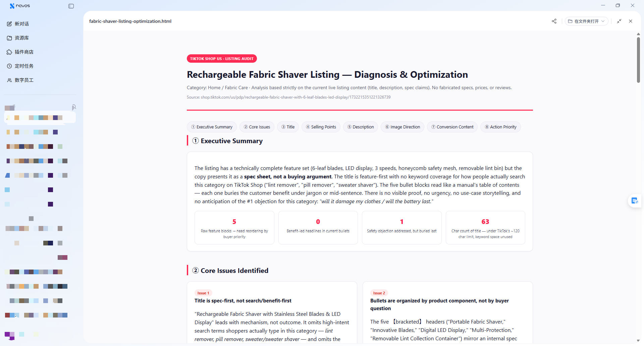644x346 pixels.
Task: Click the stat card showing 0 benefit-led headlines
Action: click(x=318, y=228)
